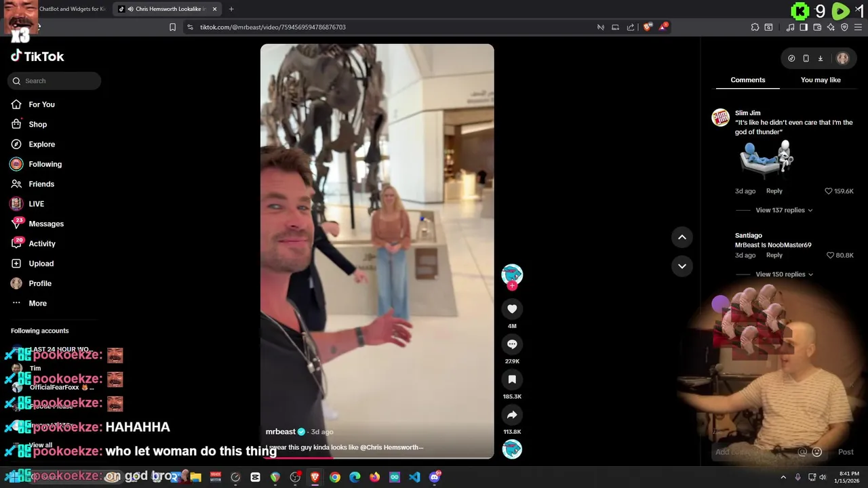Reply to Slim Jim's comment
The height and width of the screenshot is (488, 868).
tap(774, 191)
